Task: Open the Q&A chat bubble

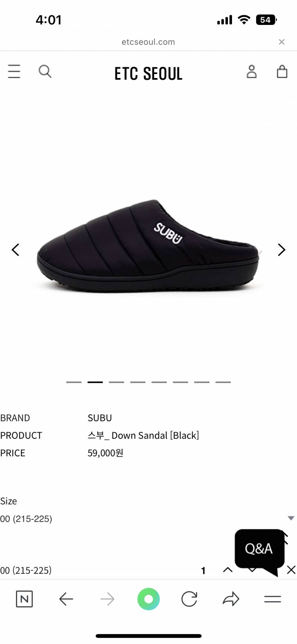Action: pos(260,549)
